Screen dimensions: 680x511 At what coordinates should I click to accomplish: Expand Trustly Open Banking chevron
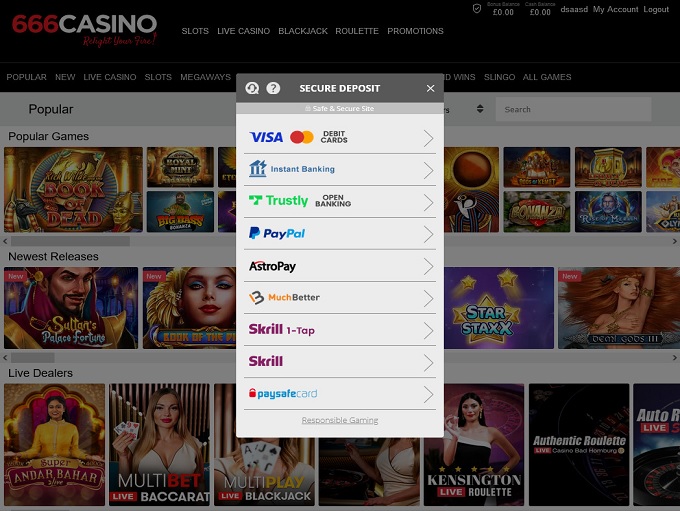pos(428,202)
